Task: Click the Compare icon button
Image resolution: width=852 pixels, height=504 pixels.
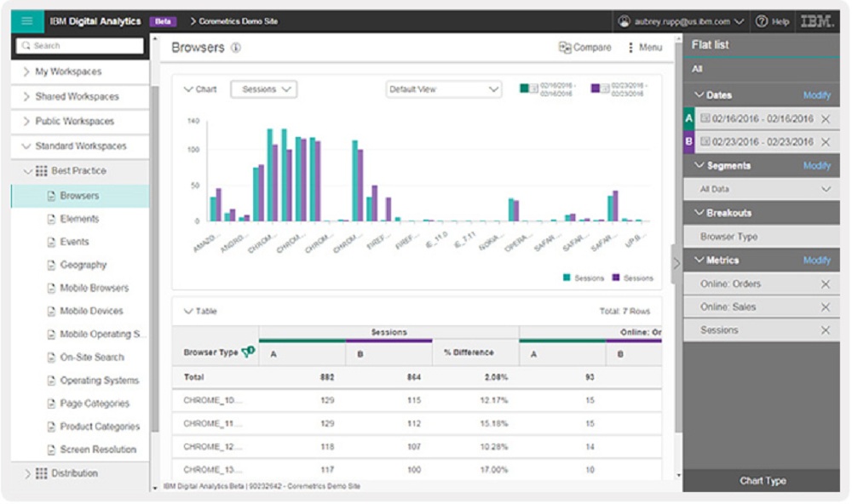Action: pos(565,48)
